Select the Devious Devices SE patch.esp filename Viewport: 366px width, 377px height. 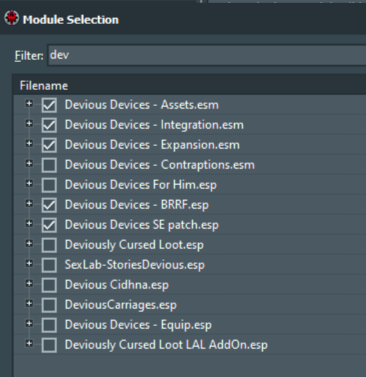tap(142, 225)
